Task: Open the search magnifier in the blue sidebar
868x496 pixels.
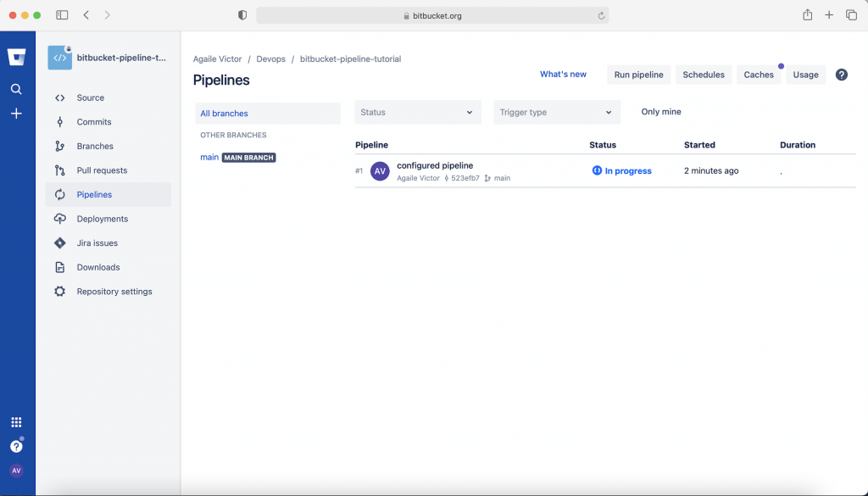Action: [17, 89]
